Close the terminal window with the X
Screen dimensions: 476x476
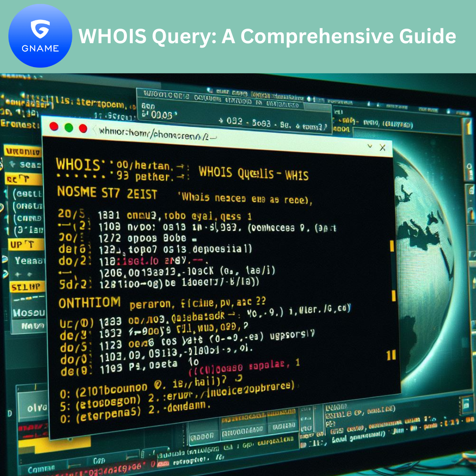click(x=383, y=148)
